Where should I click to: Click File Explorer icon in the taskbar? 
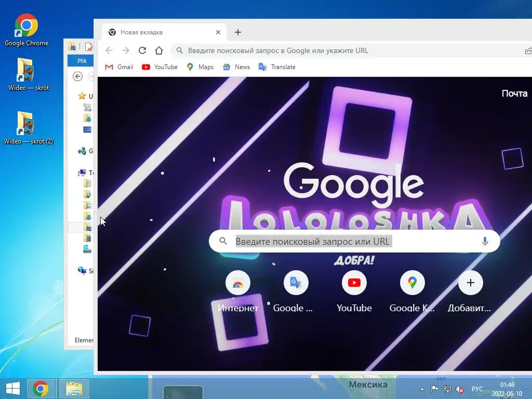pyautogui.click(x=74, y=388)
